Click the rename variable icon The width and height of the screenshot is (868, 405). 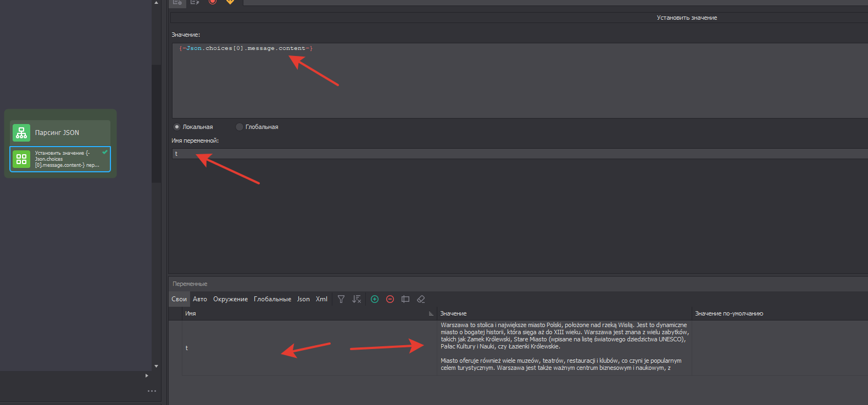(405, 299)
